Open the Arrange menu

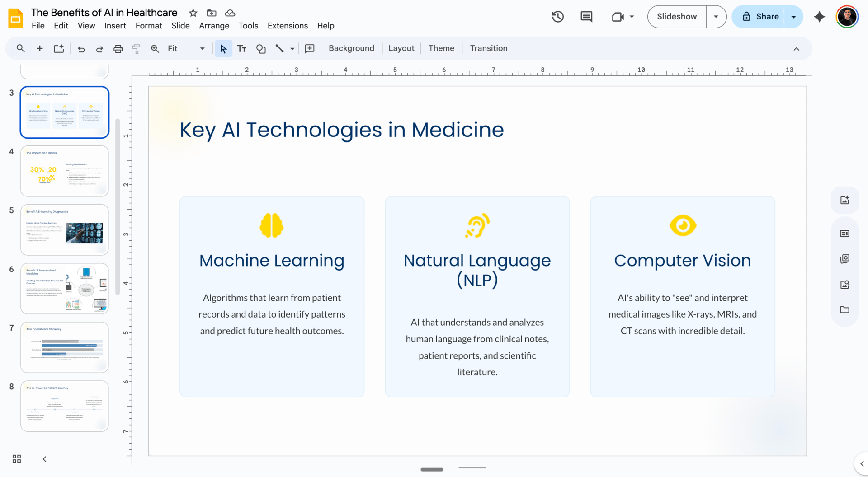[x=214, y=26]
